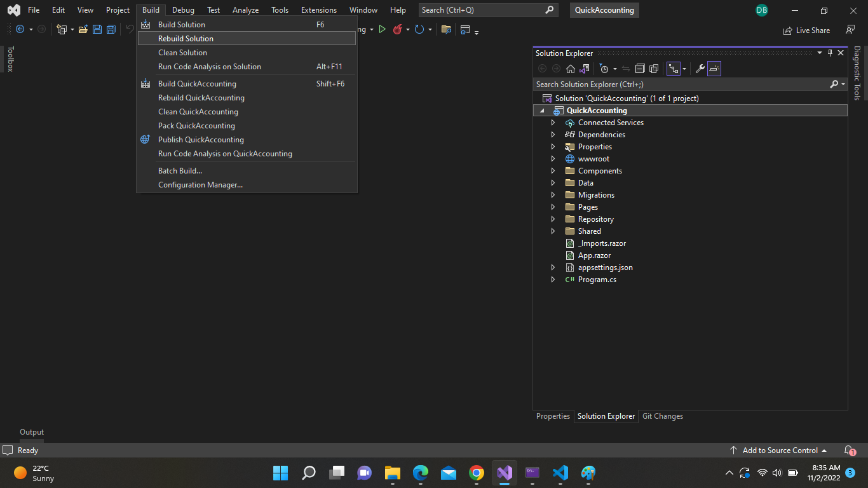868x488 pixels.
Task: Click Collapse All in Solution Explorer toolbar
Action: click(x=640, y=69)
